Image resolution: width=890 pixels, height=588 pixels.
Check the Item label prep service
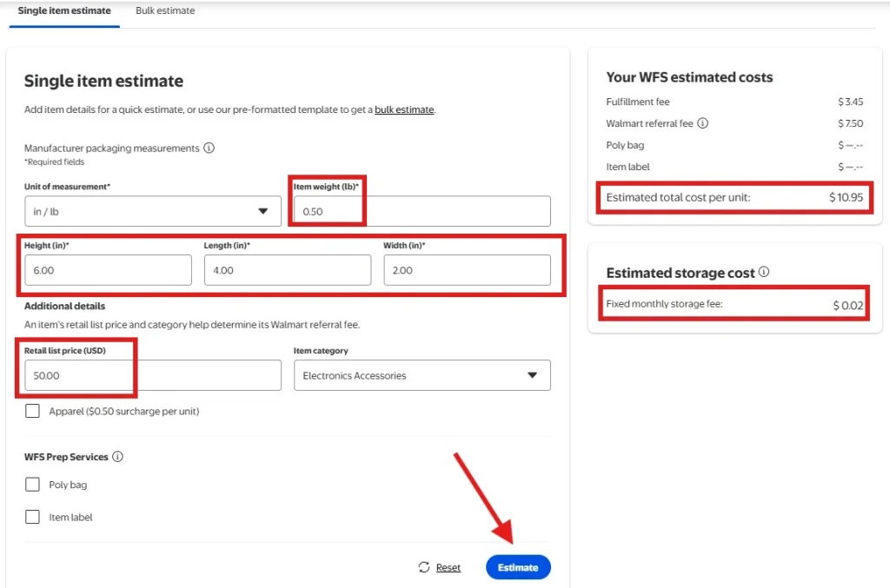(x=32, y=517)
